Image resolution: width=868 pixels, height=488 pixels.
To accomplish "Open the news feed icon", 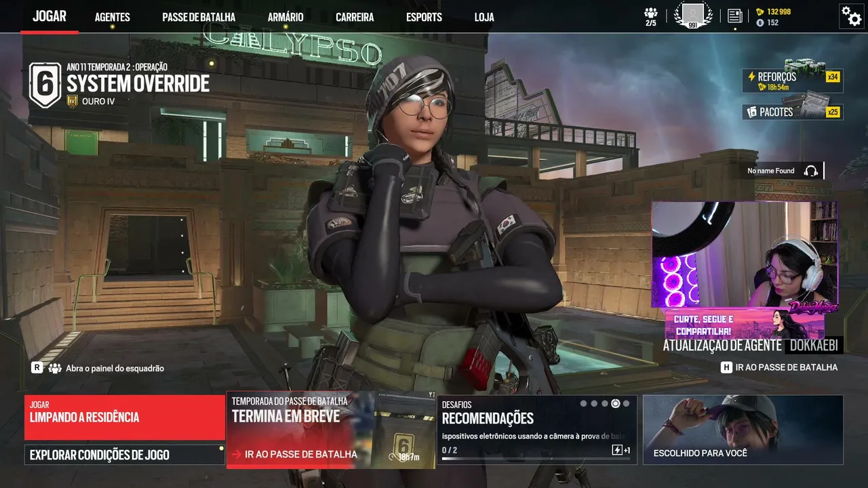I will (734, 16).
